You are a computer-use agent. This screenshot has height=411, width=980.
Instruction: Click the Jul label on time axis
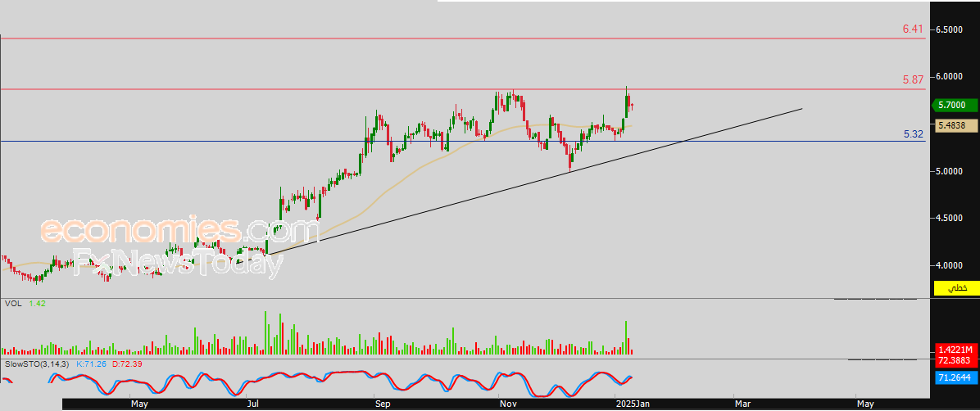tap(254, 404)
